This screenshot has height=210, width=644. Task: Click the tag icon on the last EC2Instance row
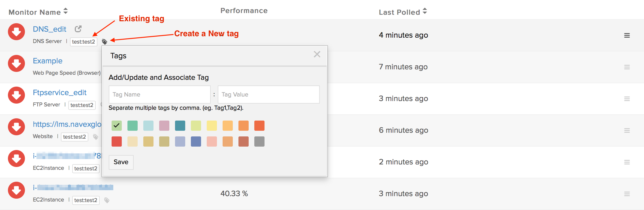(x=107, y=200)
